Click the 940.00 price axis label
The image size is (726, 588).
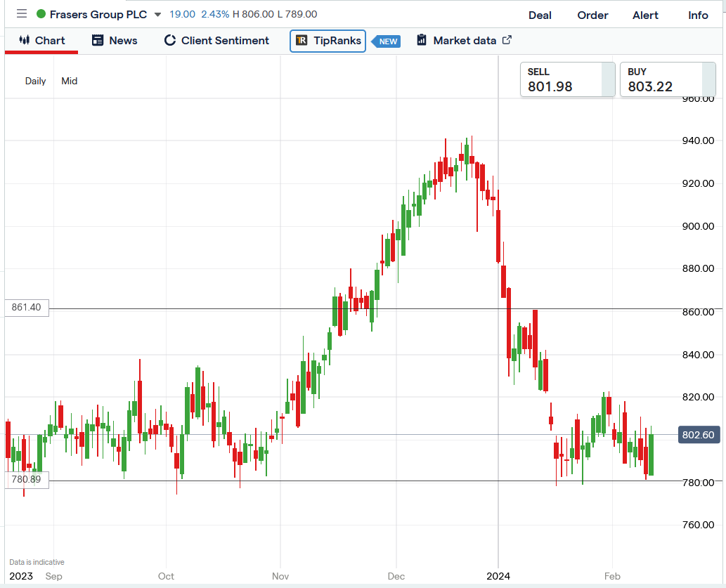coord(698,141)
